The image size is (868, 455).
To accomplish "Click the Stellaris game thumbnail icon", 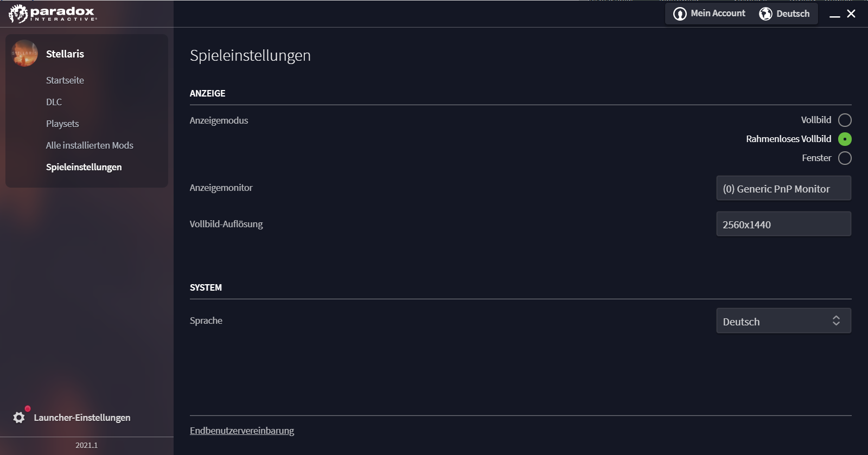I will [x=24, y=54].
